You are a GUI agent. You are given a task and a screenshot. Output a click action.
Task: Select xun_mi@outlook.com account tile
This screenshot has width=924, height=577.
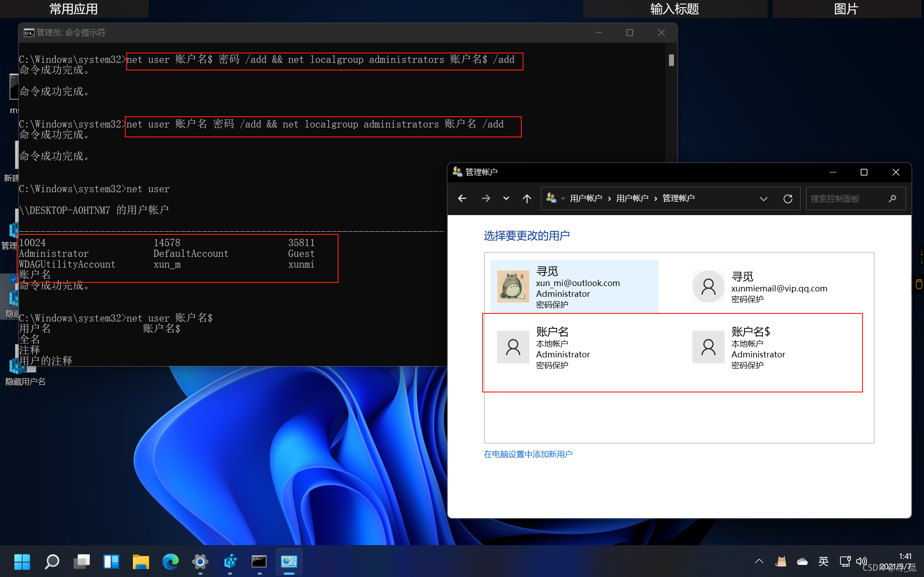pos(574,287)
